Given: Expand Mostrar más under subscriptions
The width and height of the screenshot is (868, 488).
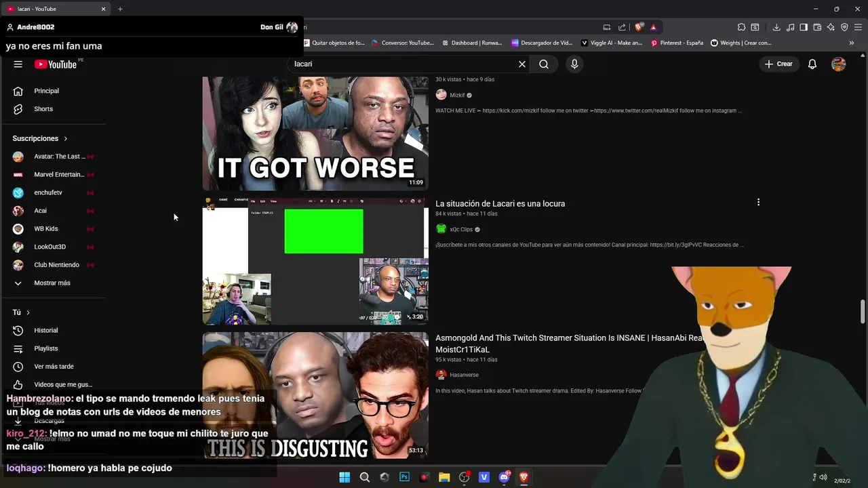Looking at the screenshot, I should [x=53, y=283].
